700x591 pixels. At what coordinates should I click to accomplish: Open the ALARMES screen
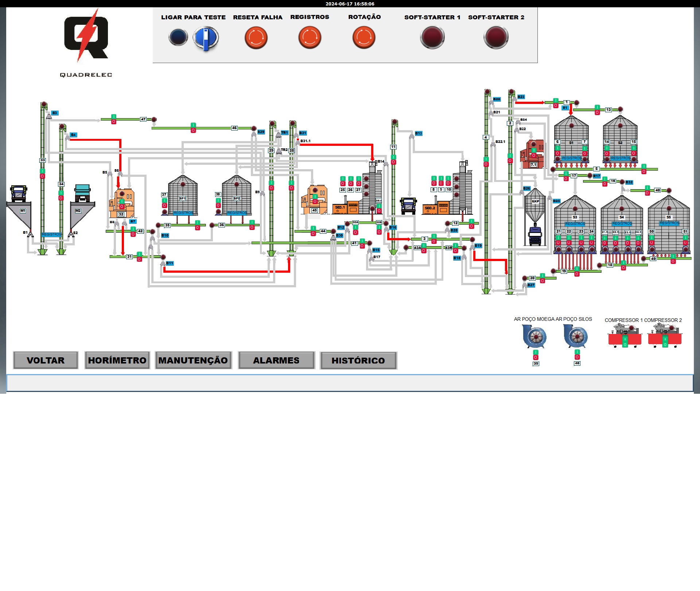276,360
